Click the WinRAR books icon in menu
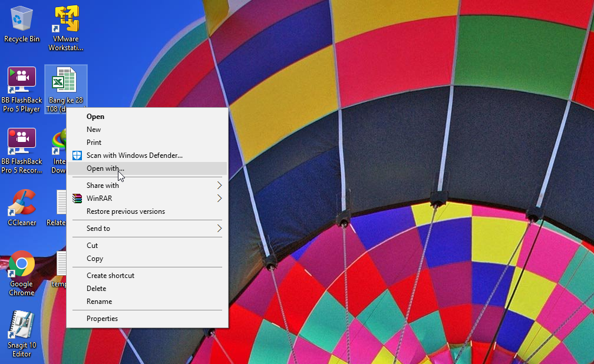Viewport: 594px width, 364px height. [77, 198]
